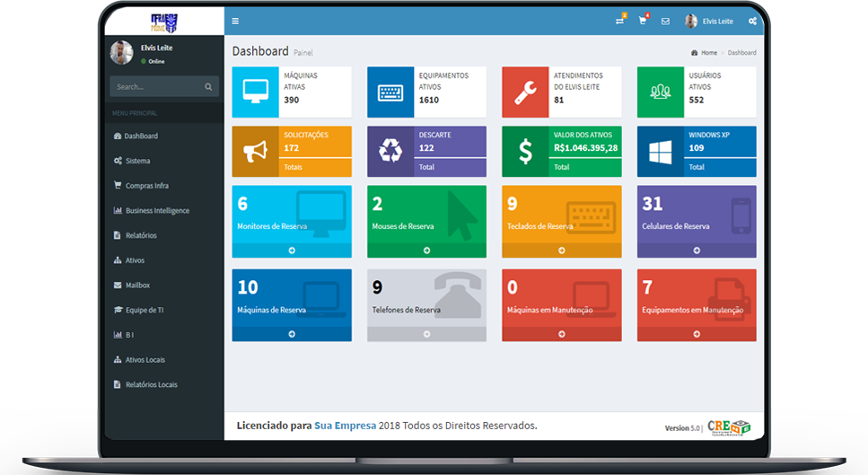
Task: Open the settings gears icon top right
Action: point(752,21)
